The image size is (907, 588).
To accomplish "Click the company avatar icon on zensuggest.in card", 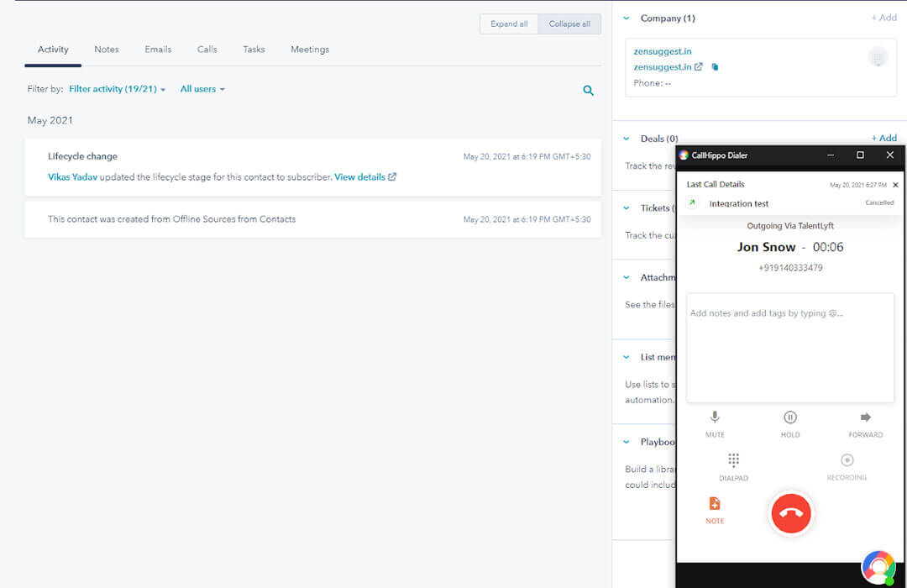I will [878, 57].
